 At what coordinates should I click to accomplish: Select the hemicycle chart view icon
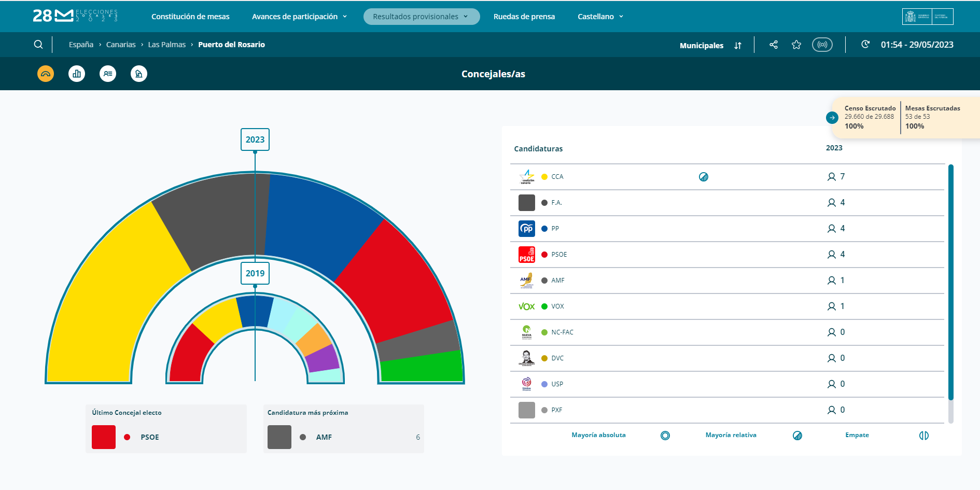pyautogui.click(x=46, y=74)
